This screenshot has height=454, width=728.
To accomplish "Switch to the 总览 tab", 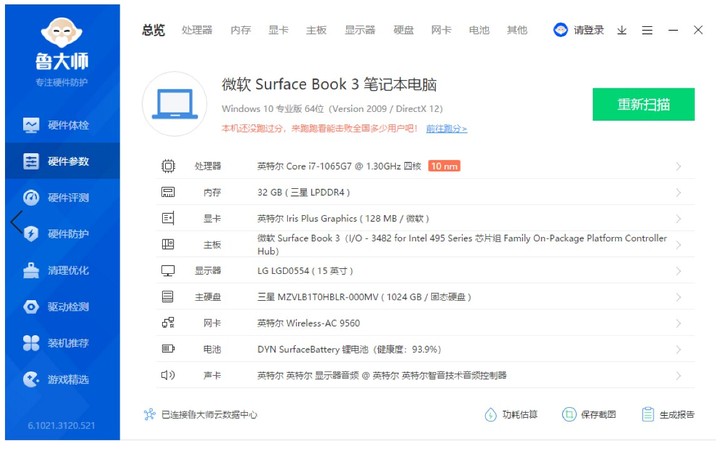I will point(154,31).
